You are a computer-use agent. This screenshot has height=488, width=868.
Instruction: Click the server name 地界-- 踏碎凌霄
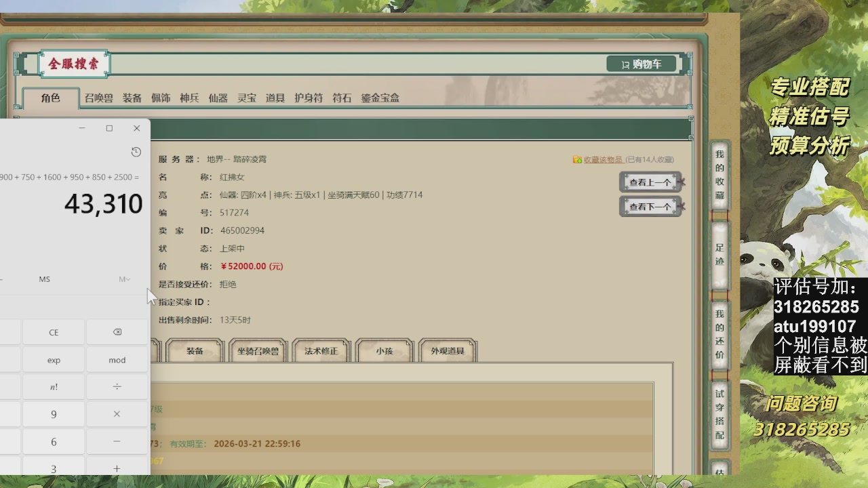[237, 159]
